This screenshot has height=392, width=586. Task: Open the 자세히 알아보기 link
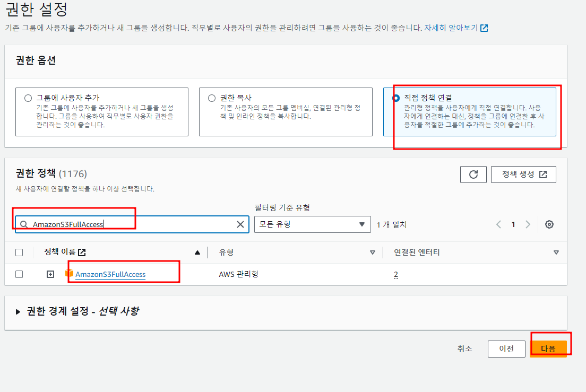coord(451,28)
